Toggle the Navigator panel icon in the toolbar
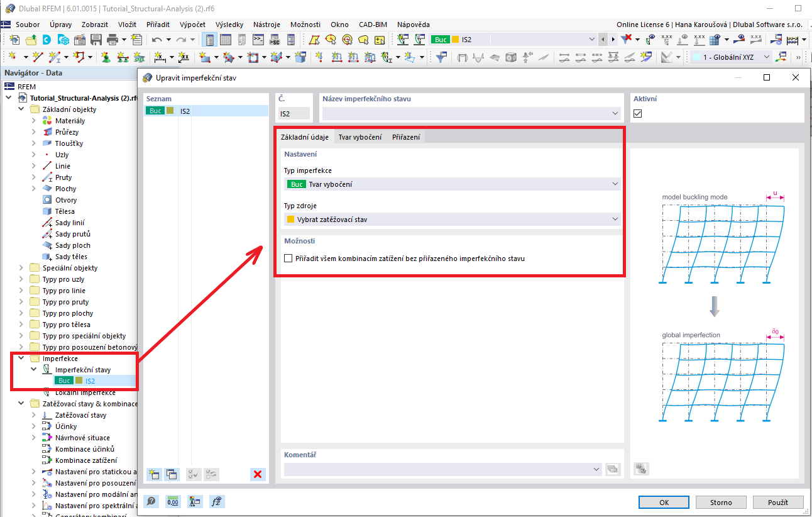The height and width of the screenshot is (517, 812). tap(211, 40)
